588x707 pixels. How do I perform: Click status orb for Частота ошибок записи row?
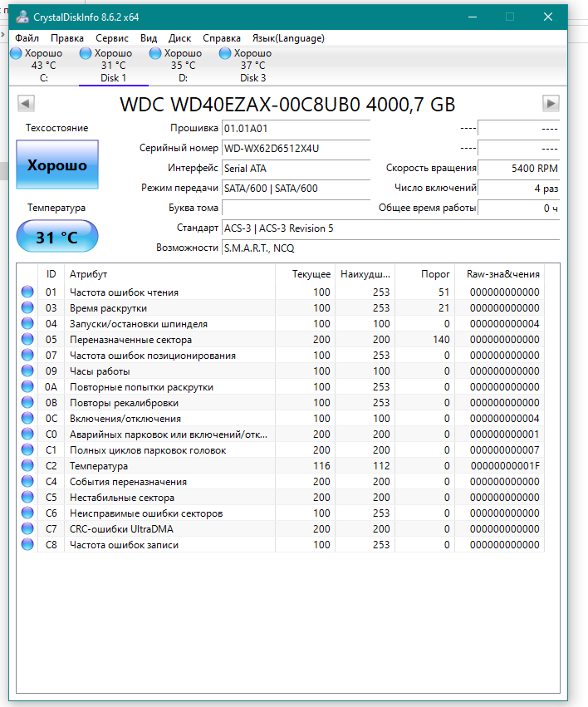click(x=27, y=544)
